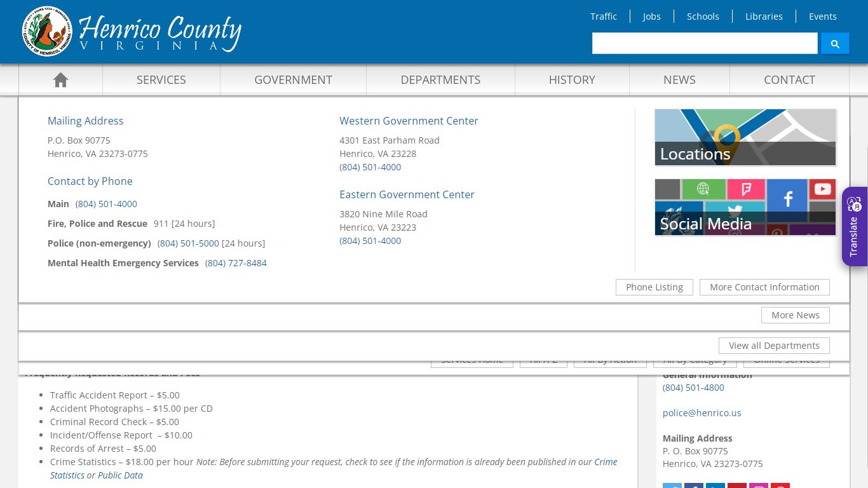Click View all Departments button
Viewport: 868px width, 488px height.
point(774,346)
